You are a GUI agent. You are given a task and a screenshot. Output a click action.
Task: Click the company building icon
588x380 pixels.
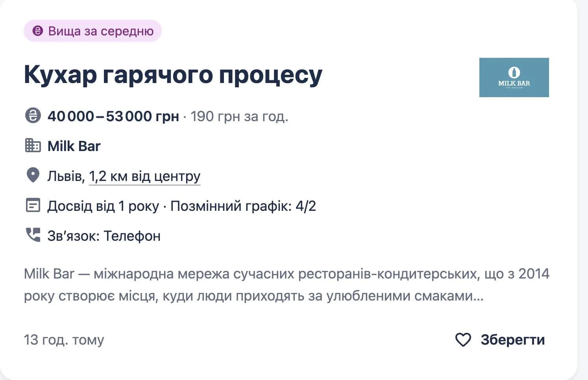click(x=33, y=146)
